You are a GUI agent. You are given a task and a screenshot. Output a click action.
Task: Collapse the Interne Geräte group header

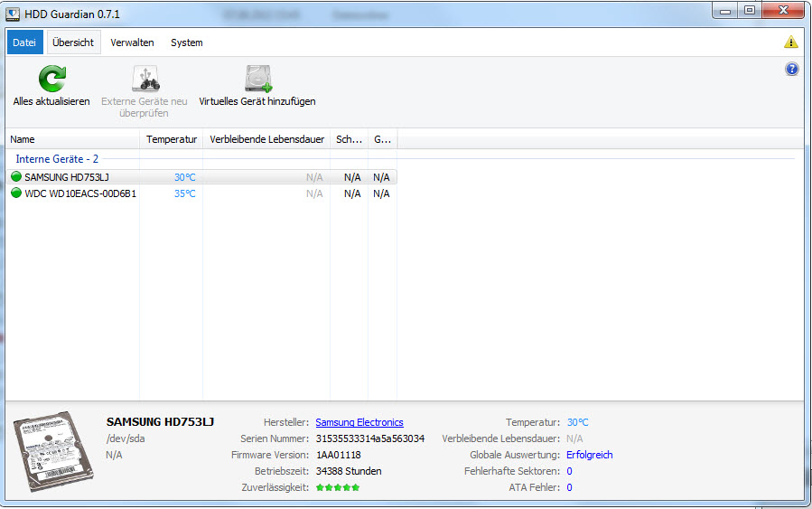point(57,159)
